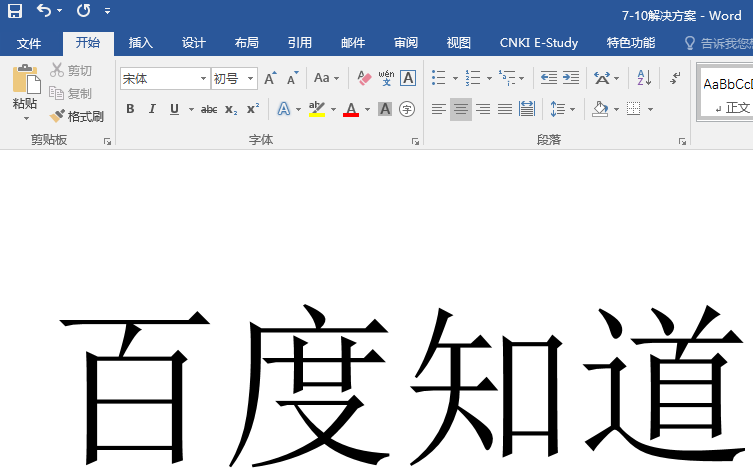Apply distributed alignment

tap(527, 109)
